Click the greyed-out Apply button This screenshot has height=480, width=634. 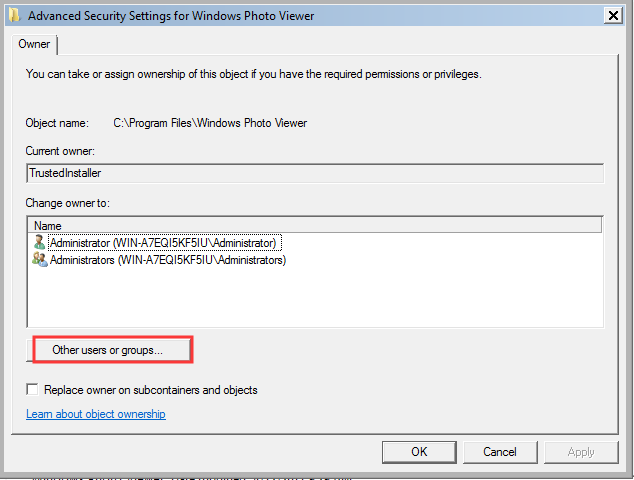[x=581, y=452]
